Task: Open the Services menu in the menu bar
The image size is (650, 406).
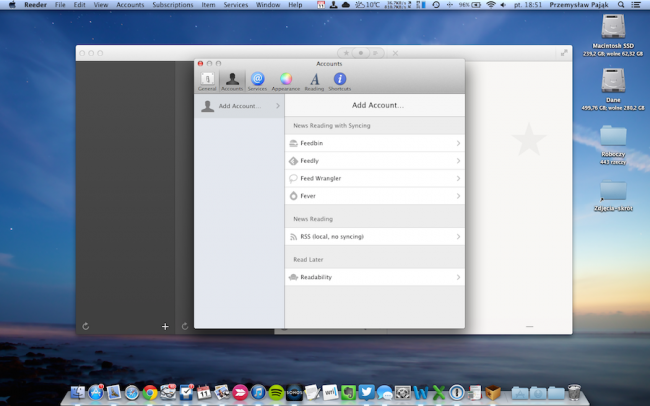Action: coord(235,5)
